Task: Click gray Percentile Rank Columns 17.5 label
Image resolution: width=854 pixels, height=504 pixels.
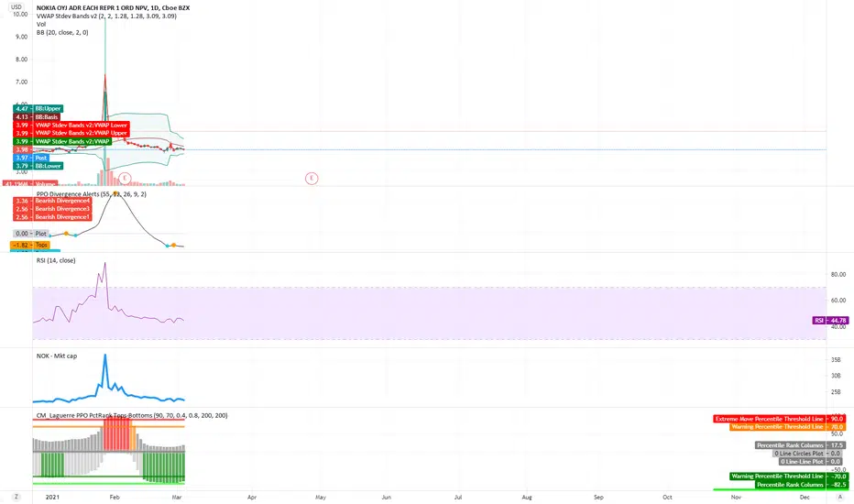Action: (x=801, y=445)
